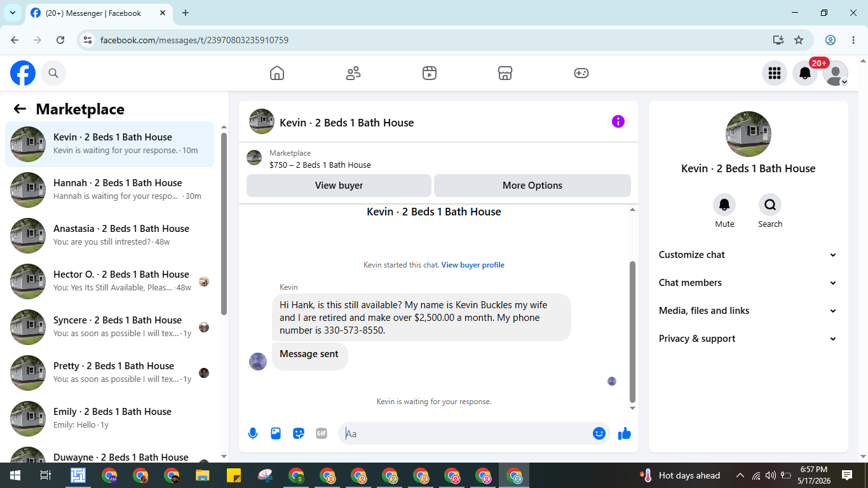Open File Explorer from the taskbar

[x=203, y=475]
